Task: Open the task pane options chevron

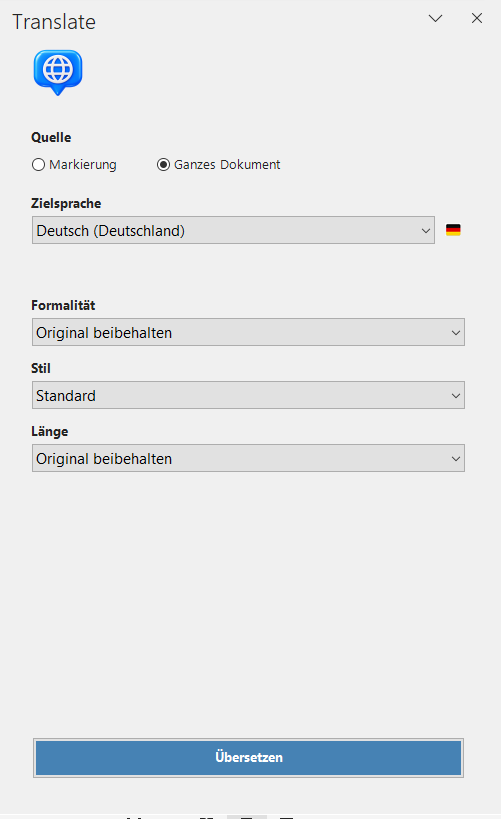Action: [435, 18]
